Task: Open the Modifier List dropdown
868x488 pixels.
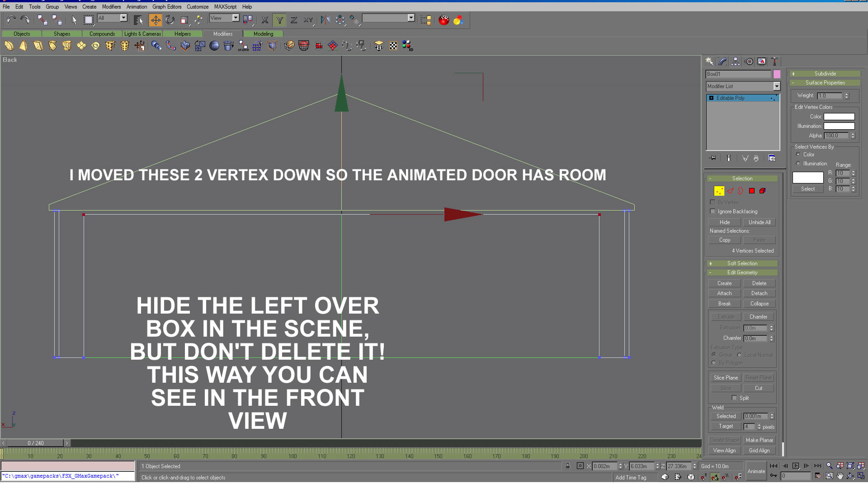Action: (777, 86)
